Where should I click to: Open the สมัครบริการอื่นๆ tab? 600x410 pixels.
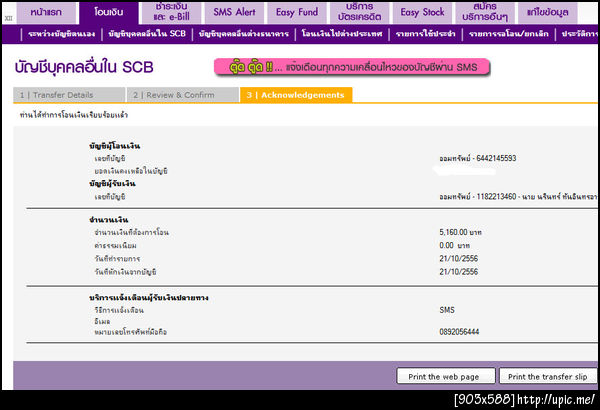485,12
